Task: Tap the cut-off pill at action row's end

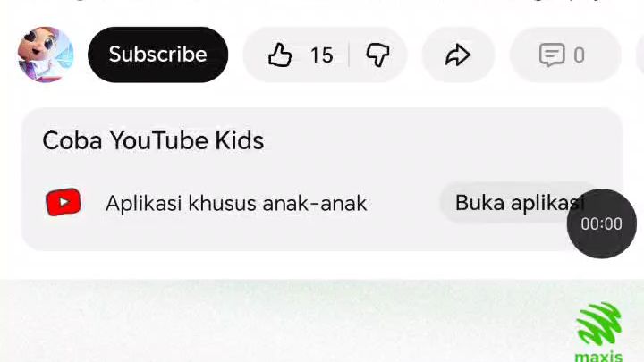Action: (x=640, y=55)
